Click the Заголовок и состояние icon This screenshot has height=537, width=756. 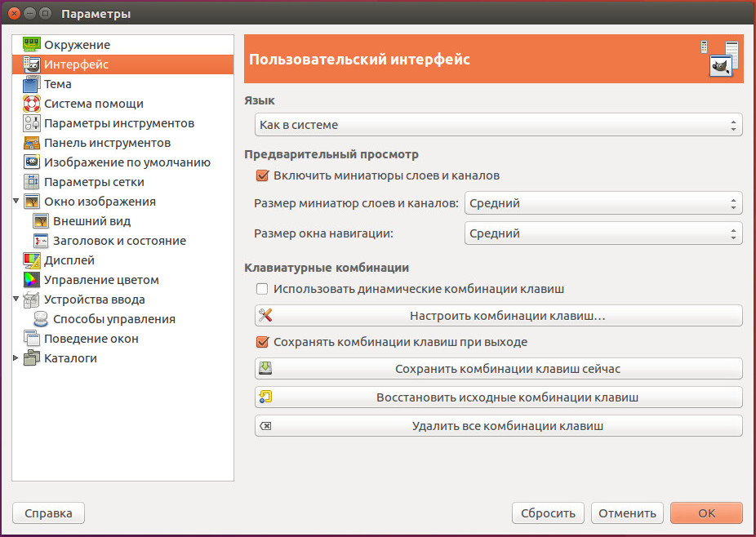click(41, 241)
